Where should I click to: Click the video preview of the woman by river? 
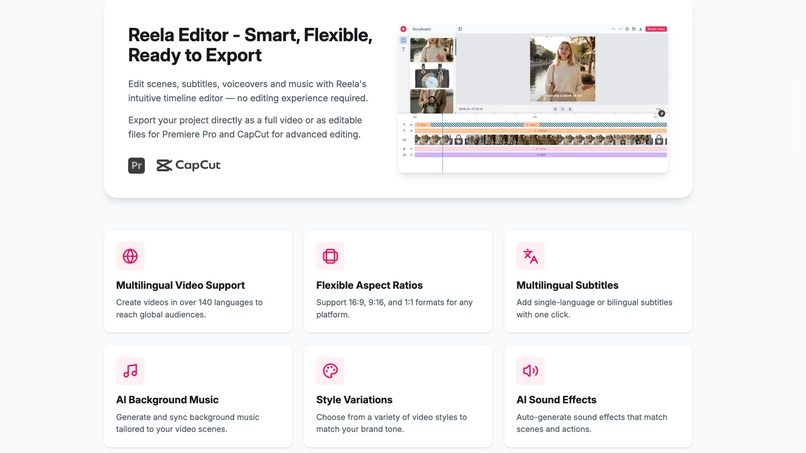tap(562, 68)
